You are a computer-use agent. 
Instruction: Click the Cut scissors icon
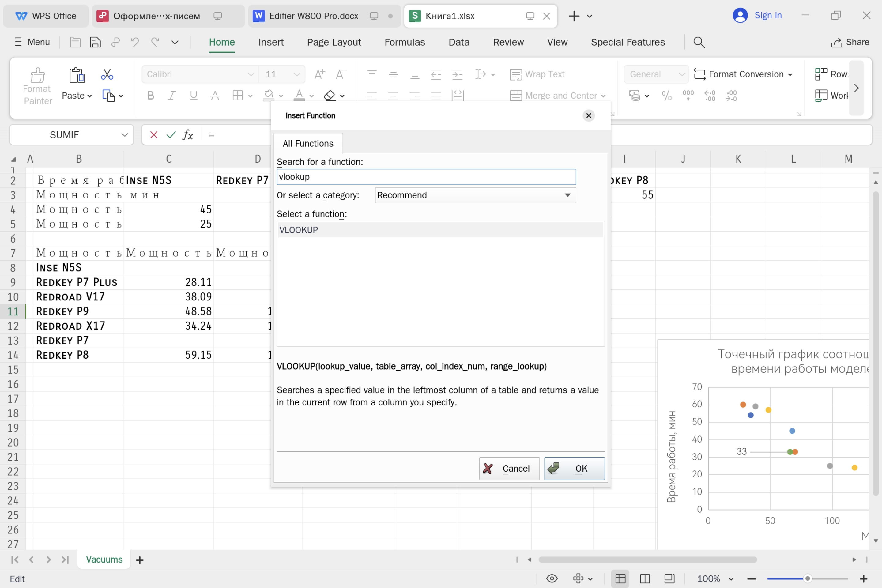[x=107, y=74]
